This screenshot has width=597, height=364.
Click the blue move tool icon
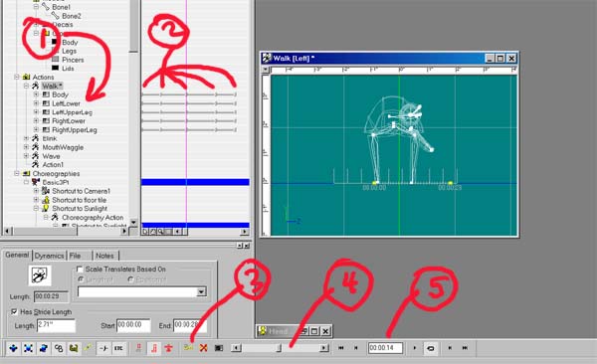pyautogui.click(x=13, y=348)
